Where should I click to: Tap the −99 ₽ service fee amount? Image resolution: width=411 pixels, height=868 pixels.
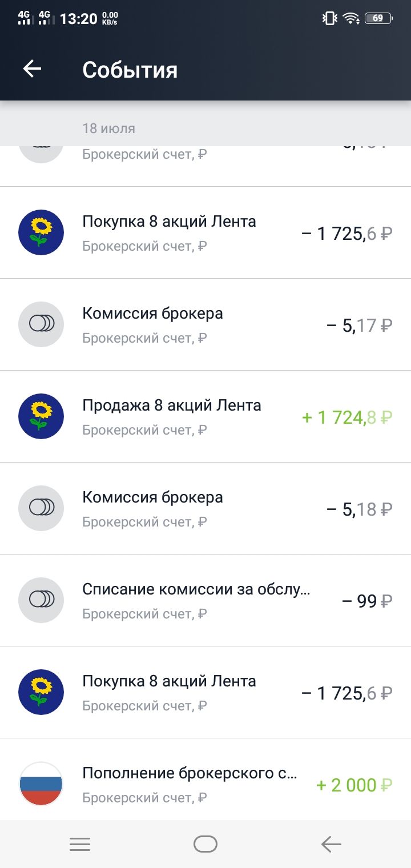tap(367, 601)
